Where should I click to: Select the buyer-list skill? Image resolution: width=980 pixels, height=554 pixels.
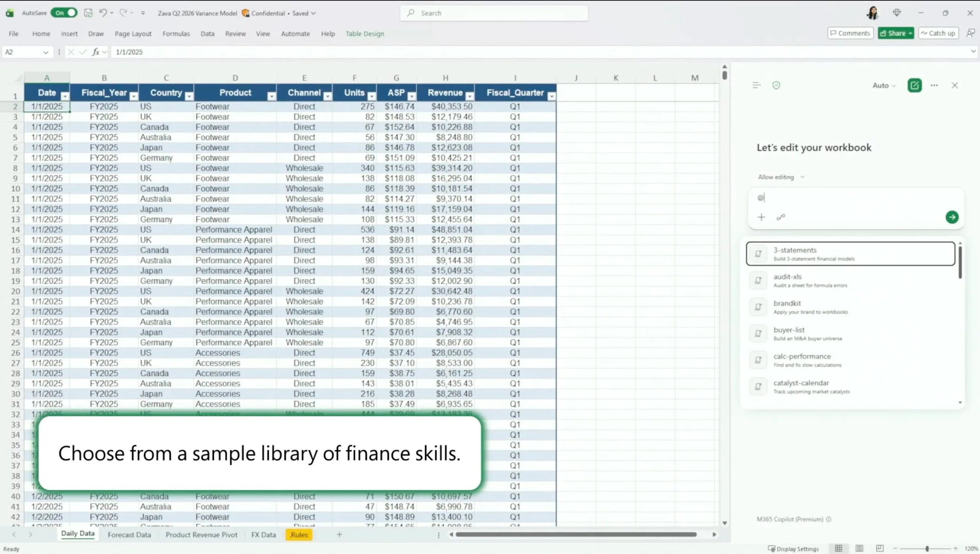coord(851,333)
